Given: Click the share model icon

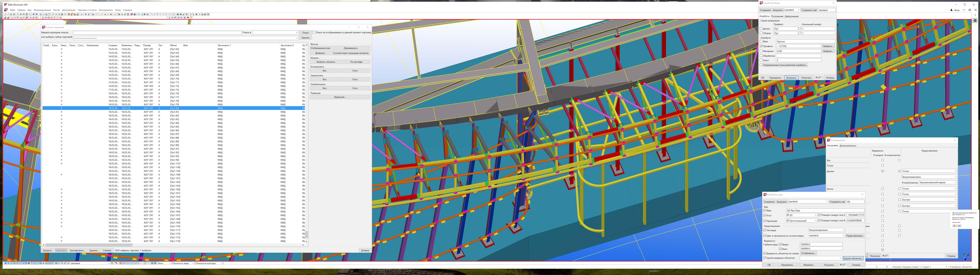Looking at the screenshot, I should [x=18, y=14].
